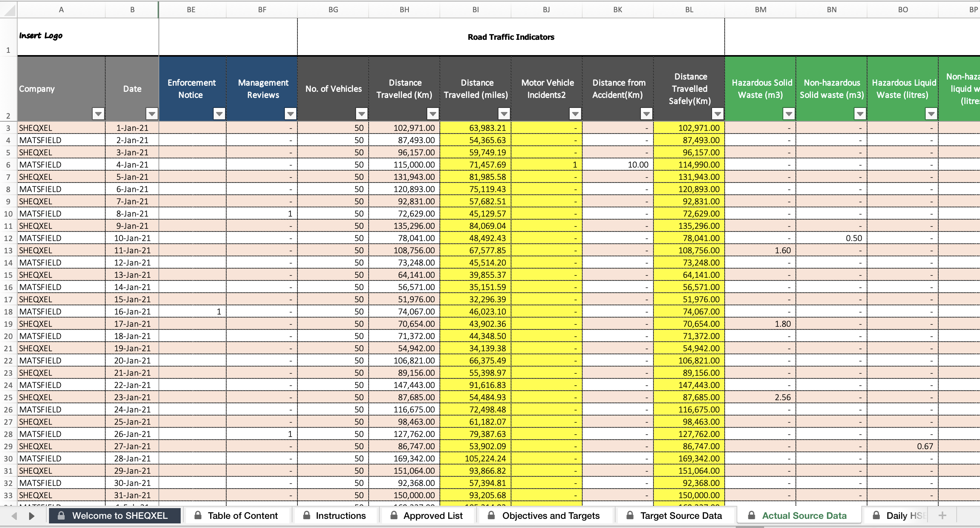Click the 20-Jan-21 date cell
Screen dimensions: 980x528
point(132,360)
